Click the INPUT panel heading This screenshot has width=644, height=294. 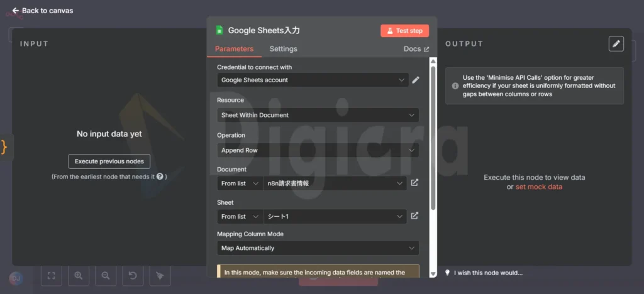point(34,44)
